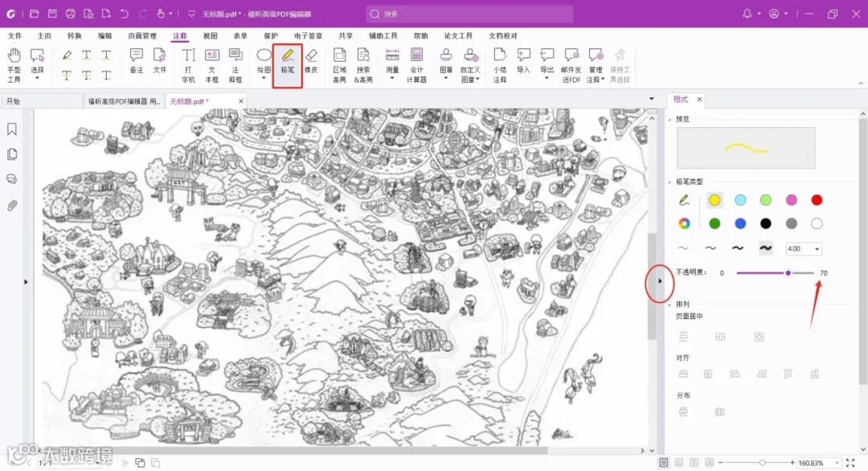This screenshot has width=868, height=471.
Task: Click 导入 import comments
Action: pyautogui.click(x=523, y=61)
